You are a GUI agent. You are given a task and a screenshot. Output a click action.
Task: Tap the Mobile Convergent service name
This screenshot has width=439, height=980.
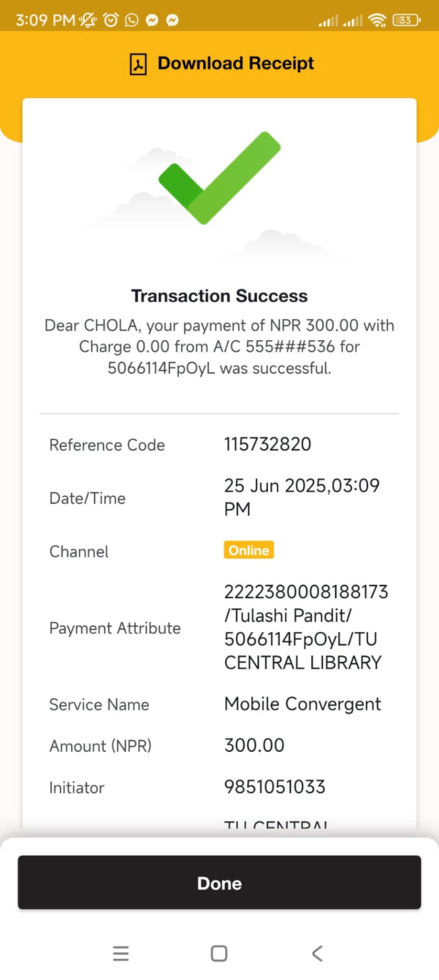click(302, 704)
